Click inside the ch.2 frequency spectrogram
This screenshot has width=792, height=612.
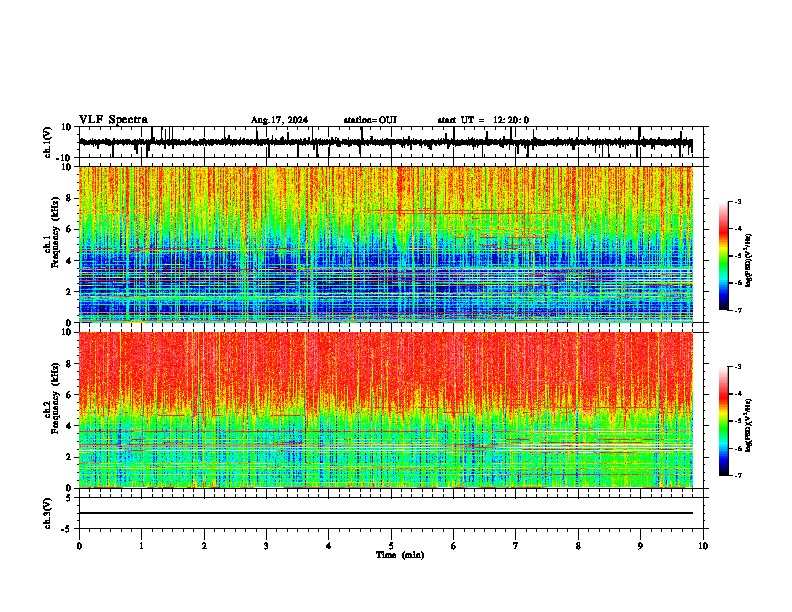coord(386,410)
